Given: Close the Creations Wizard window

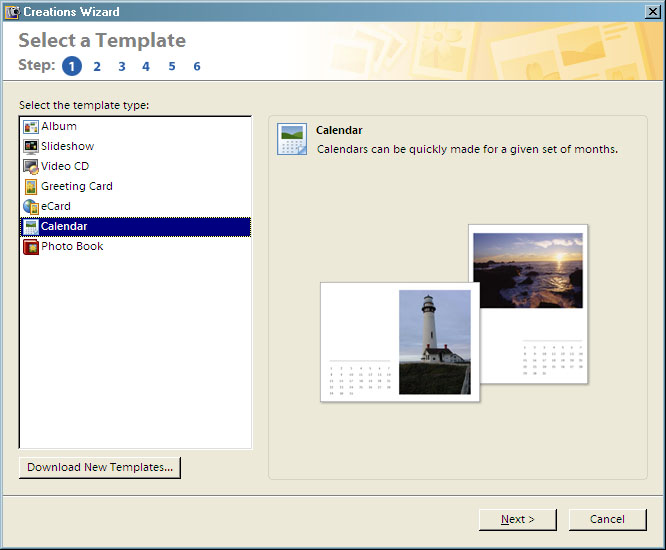Looking at the screenshot, I should pyautogui.click(x=652, y=12).
